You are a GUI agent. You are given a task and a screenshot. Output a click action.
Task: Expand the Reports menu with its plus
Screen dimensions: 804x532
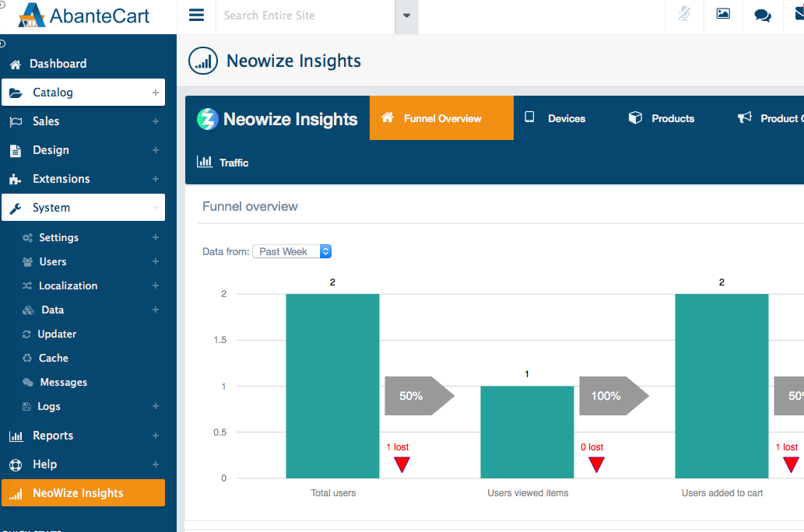click(x=156, y=436)
